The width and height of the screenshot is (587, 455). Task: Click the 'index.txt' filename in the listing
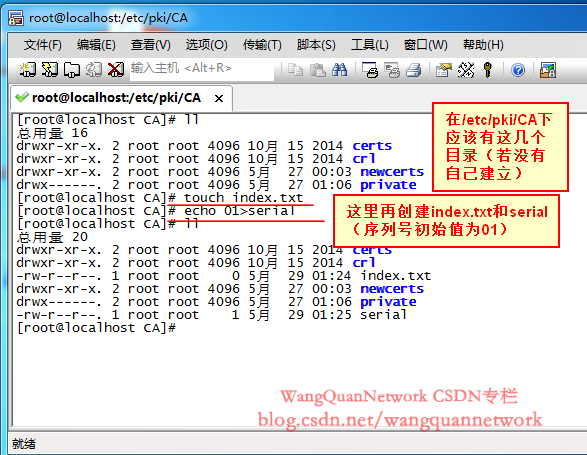[395, 276]
